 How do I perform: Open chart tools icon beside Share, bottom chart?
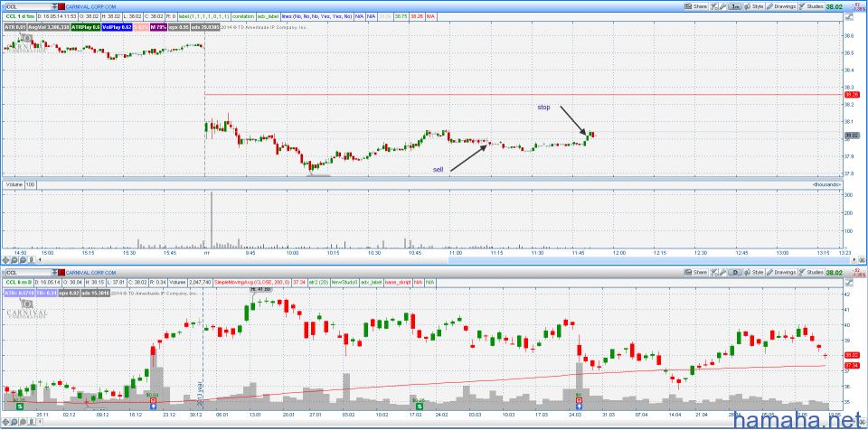(x=713, y=272)
